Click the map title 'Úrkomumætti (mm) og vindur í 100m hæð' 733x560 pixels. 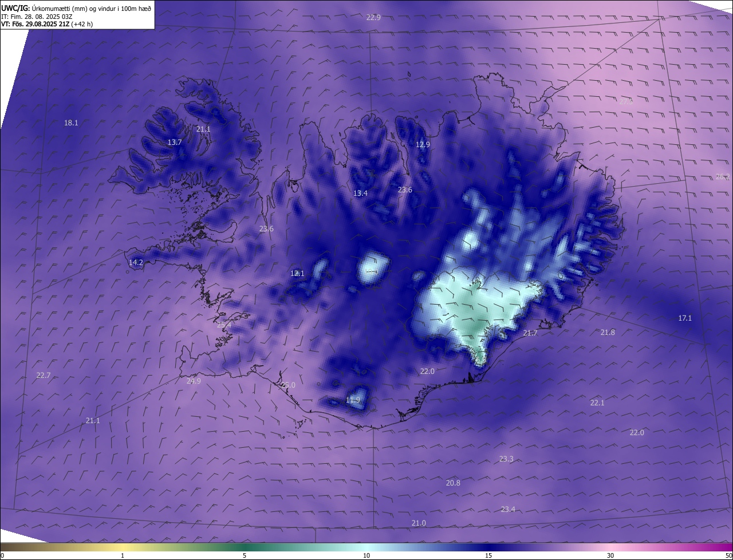point(91,8)
